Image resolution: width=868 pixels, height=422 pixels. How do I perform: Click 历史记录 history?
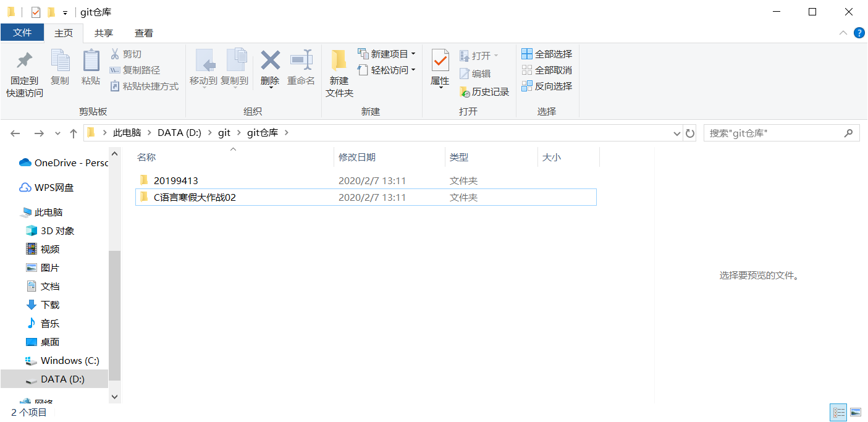pos(484,92)
